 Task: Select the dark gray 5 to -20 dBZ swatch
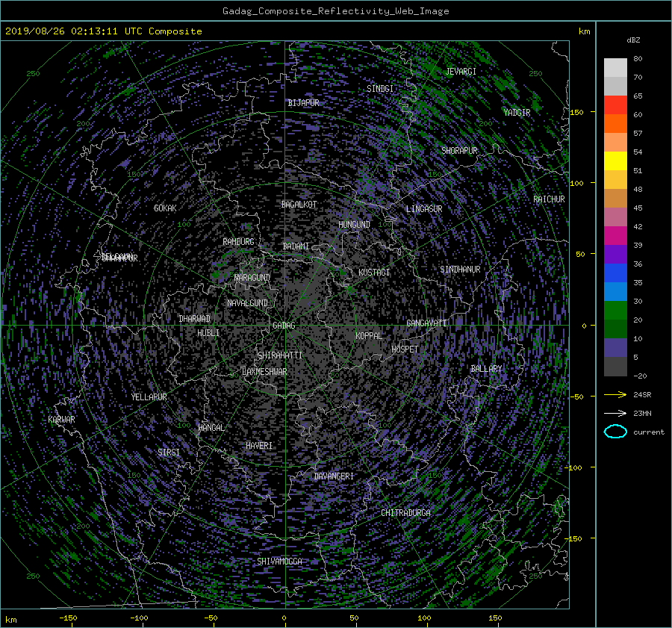click(615, 367)
